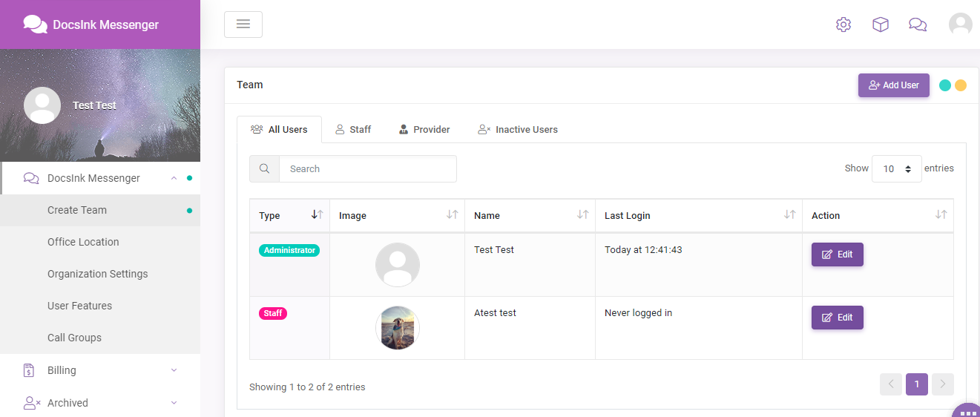
Task: Edit the Atest test user
Action: [x=838, y=318]
